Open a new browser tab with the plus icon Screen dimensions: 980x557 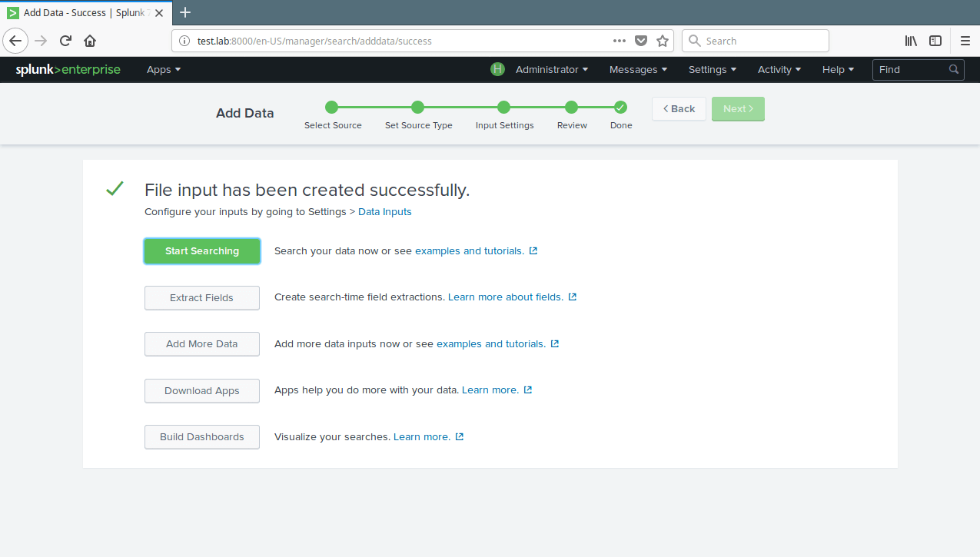184,12
